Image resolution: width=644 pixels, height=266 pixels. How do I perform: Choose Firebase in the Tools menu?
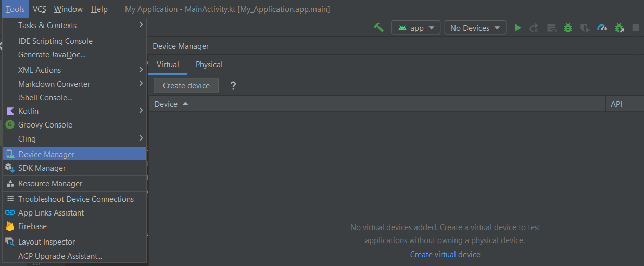(32, 226)
